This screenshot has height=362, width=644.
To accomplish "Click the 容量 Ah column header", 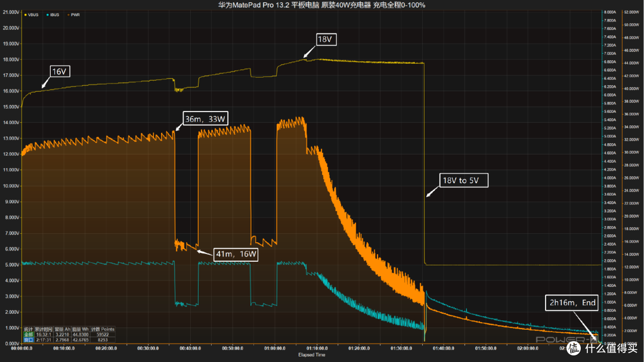I will (x=62, y=329).
